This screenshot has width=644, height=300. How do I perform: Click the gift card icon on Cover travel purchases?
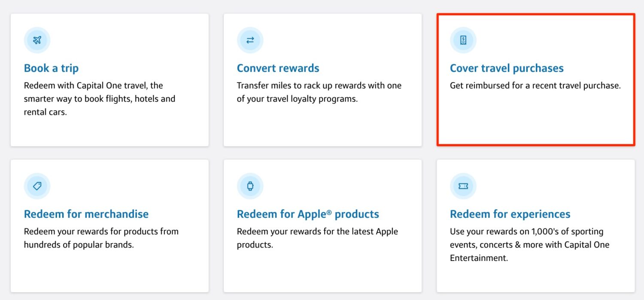(463, 40)
